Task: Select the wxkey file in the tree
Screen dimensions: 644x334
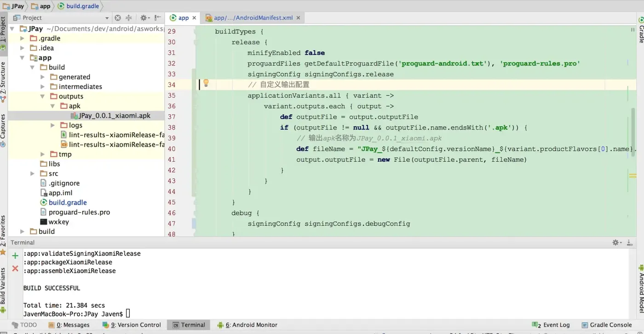Action: tap(54, 222)
